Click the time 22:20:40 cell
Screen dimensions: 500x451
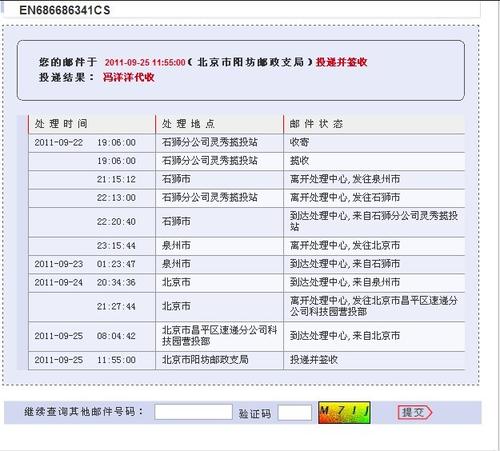pyautogui.click(x=116, y=222)
